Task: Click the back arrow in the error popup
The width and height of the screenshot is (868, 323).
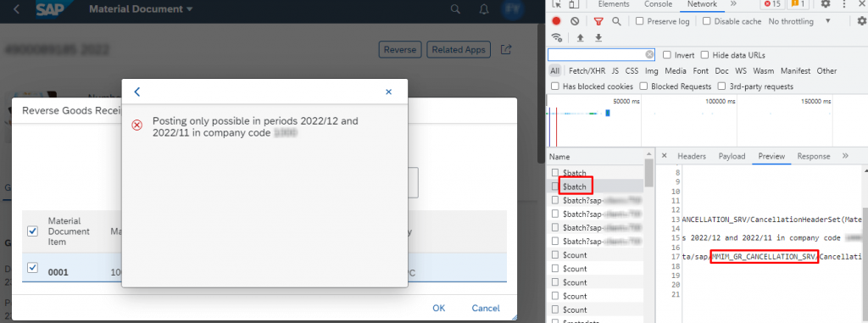Action: click(137, 92)
